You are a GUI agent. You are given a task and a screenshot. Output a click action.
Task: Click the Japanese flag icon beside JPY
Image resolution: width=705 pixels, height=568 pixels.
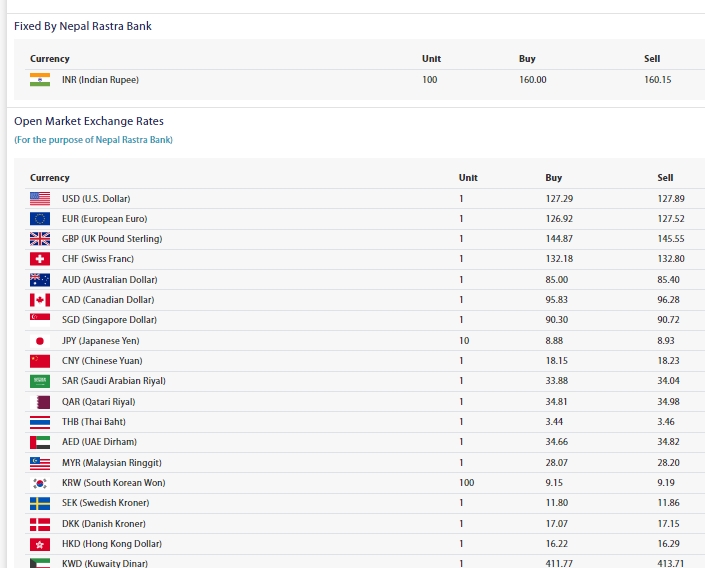pyautogui.click(x=40, y=341)
